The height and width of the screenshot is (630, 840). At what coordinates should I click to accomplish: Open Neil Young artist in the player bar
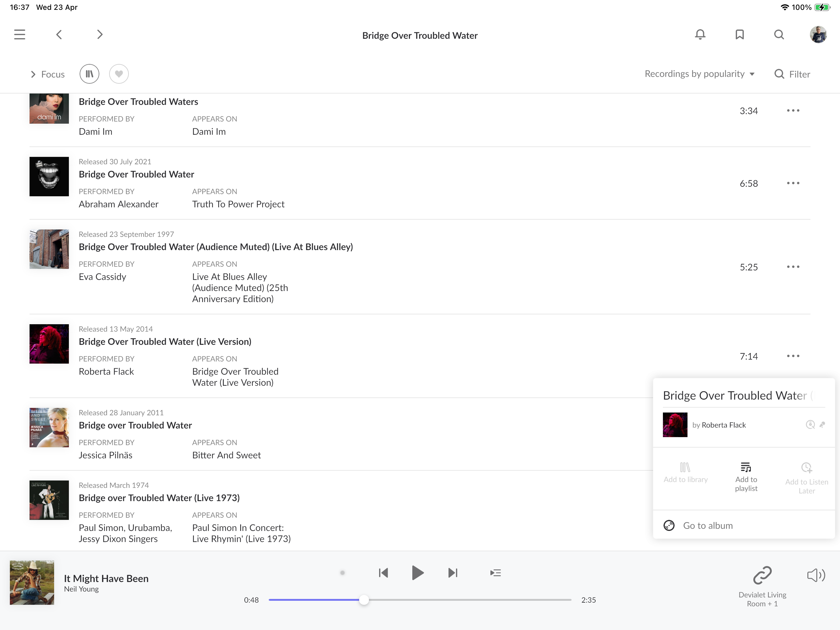(81, 589)
